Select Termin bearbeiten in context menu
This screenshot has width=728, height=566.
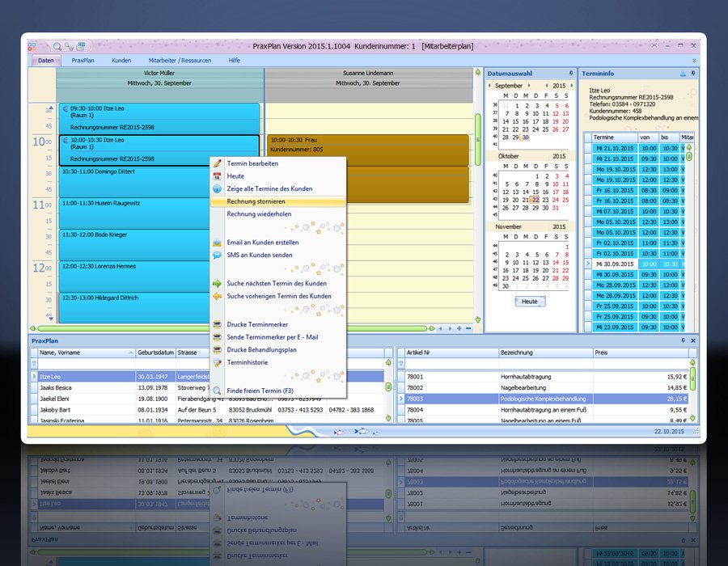277,163
